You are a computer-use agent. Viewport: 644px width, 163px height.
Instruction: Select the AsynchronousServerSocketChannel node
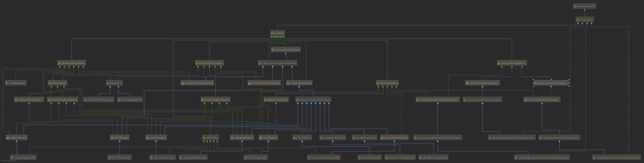click(x=438, y=100)
